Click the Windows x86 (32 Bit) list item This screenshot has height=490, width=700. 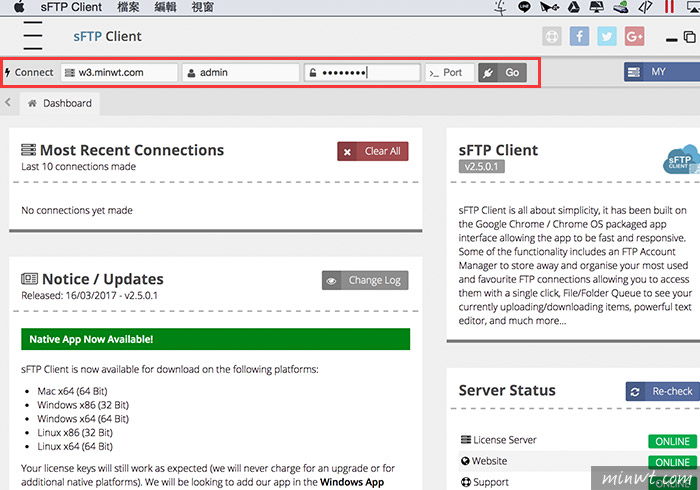[83, 405]
